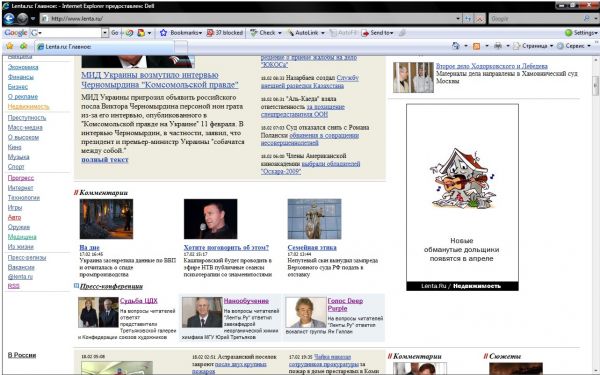Click the Хотите поговорить об этом? photo thumbnail
600x375 pixels.
click(x=210, y=219)
